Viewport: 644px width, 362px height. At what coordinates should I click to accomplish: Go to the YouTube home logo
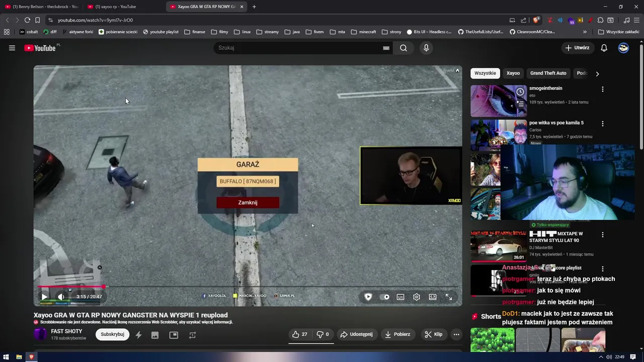[40, 48]
